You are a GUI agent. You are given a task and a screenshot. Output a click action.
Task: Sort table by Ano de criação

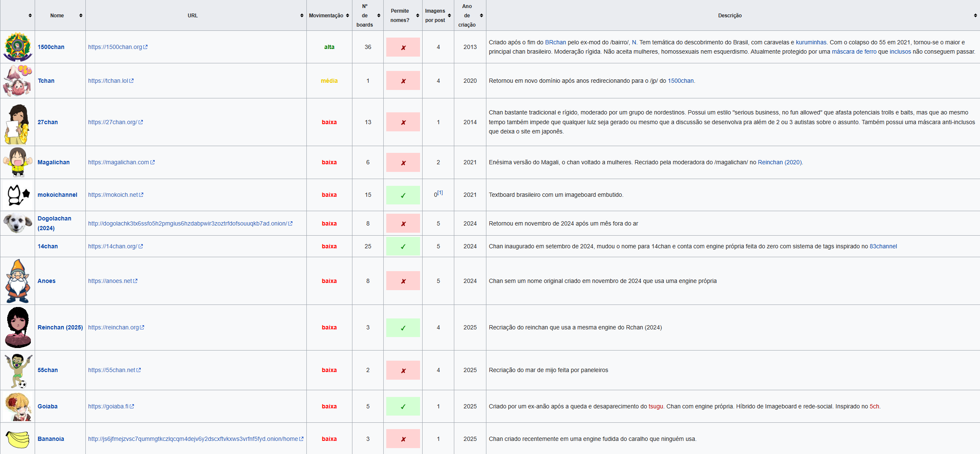481,16
